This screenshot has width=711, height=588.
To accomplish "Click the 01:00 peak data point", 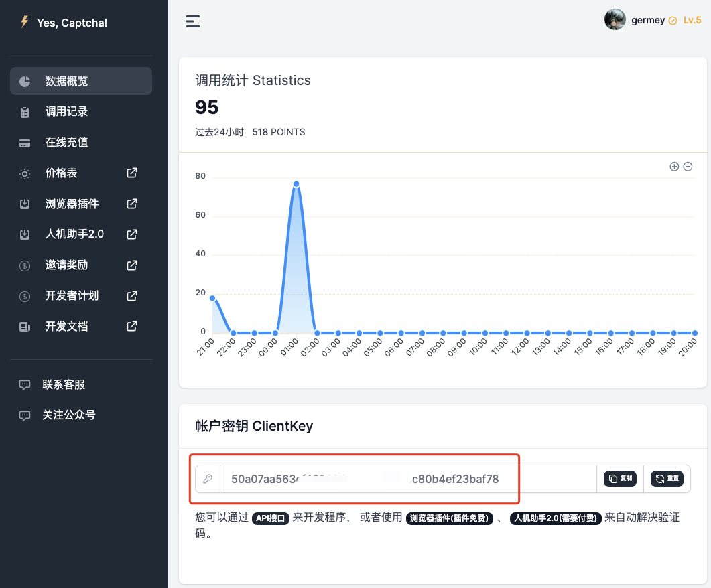I will pos(296,184).
